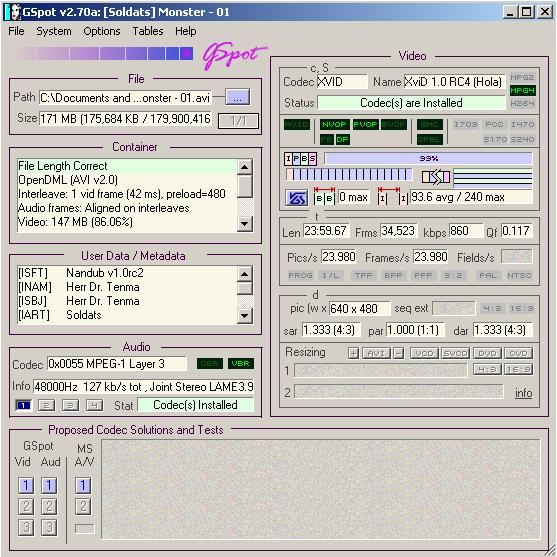Open the Options menu
Image resolution: width=557 pixels, height=557 pixels.
(102, 31)
